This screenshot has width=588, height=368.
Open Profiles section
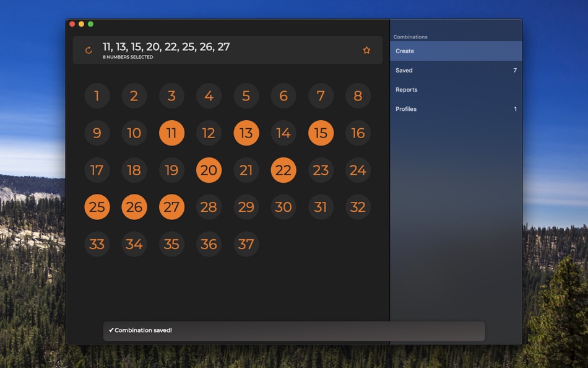pyautogui.click(x=456, y=109)
